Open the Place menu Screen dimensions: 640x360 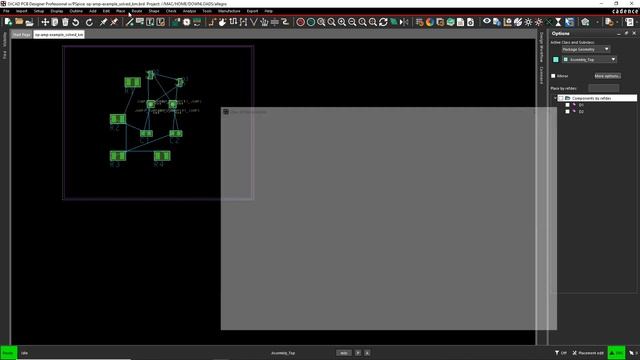pos(120,11)
